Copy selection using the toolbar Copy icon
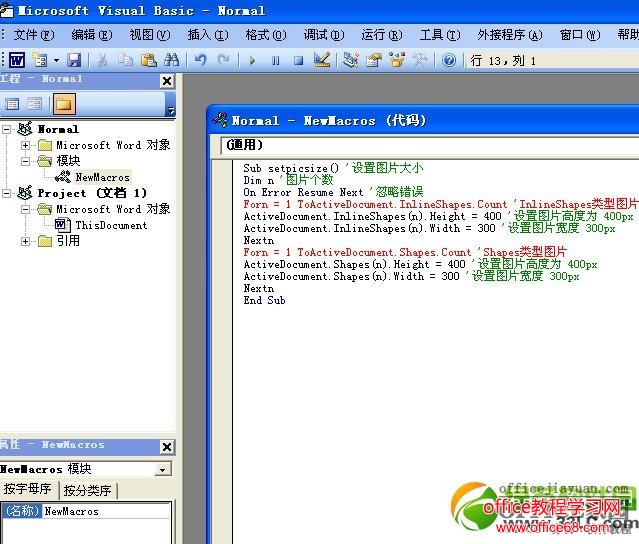 tap(125, 60)
